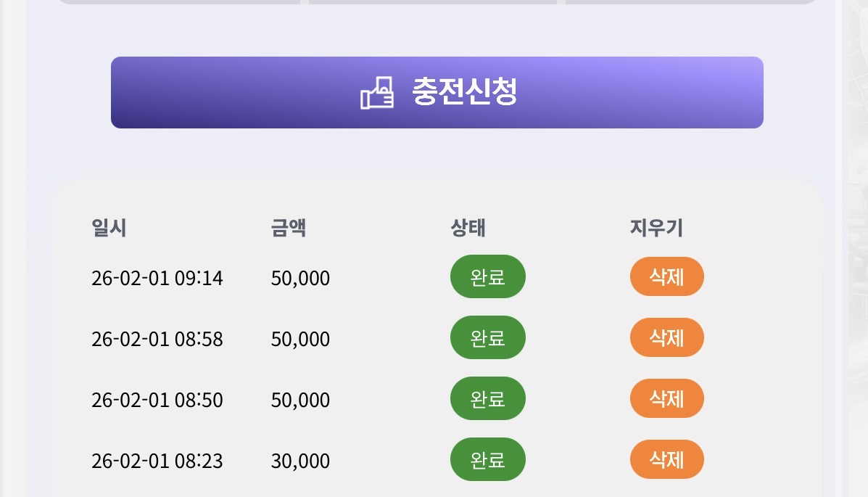Click the 50,000 amount in first row
Image resolution: width=868 pixels, height=497 pixels.
click(300, 278)
